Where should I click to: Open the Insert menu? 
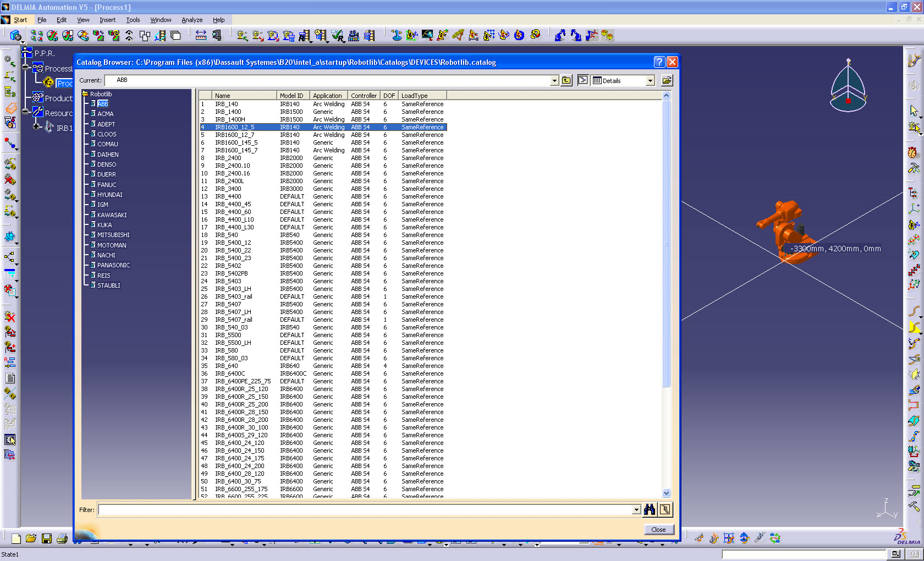click(108, 20)
